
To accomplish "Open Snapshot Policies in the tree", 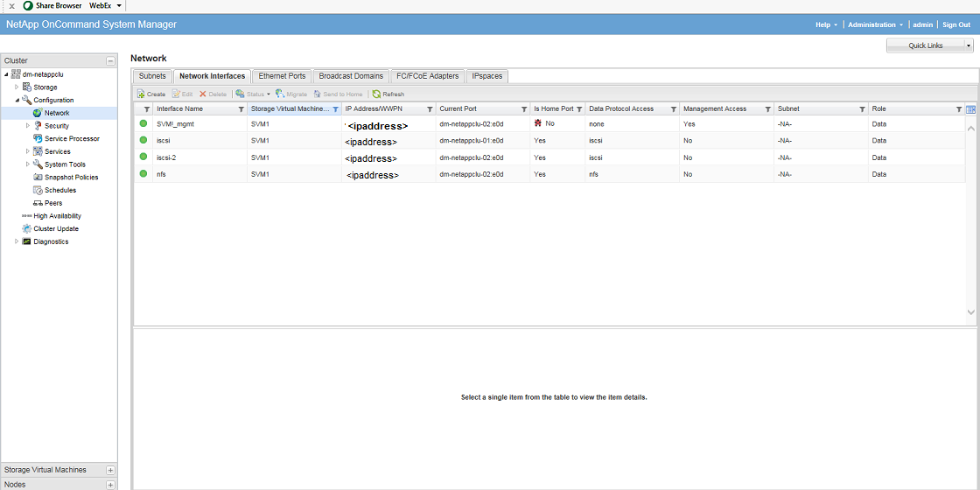I will pyautogui.click(x=71, y=177).
